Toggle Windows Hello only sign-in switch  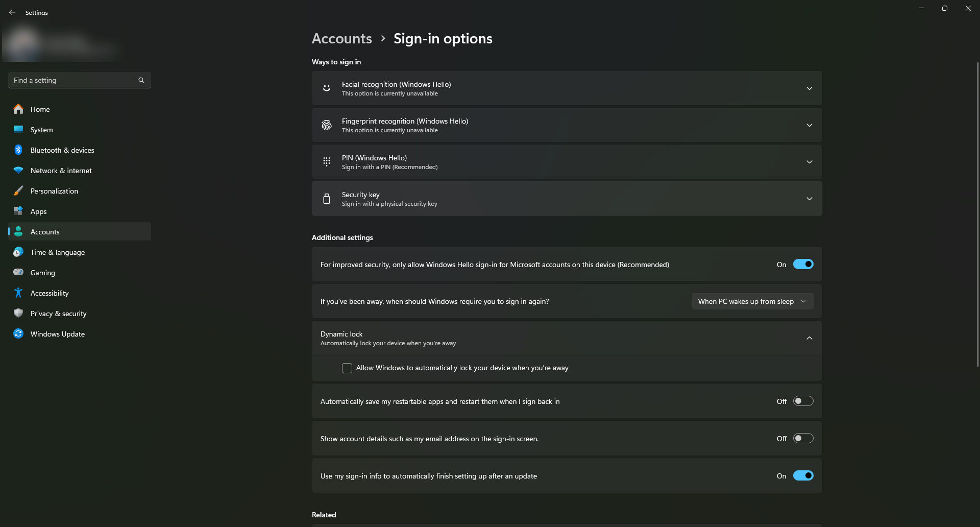(803, 264)
